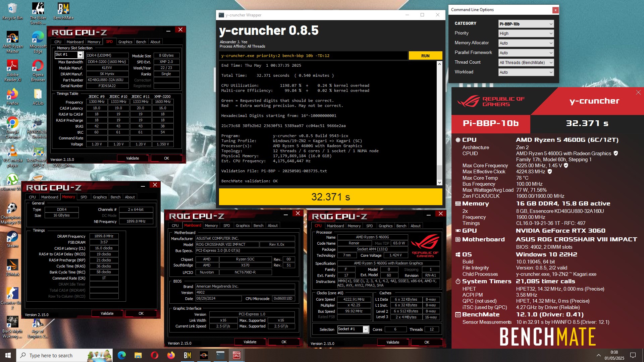Select CPU tab in Mainboard CPU-Z window
Image resolution: width=644 pixels, height=362 pixels.
click(x=175, y=226)
